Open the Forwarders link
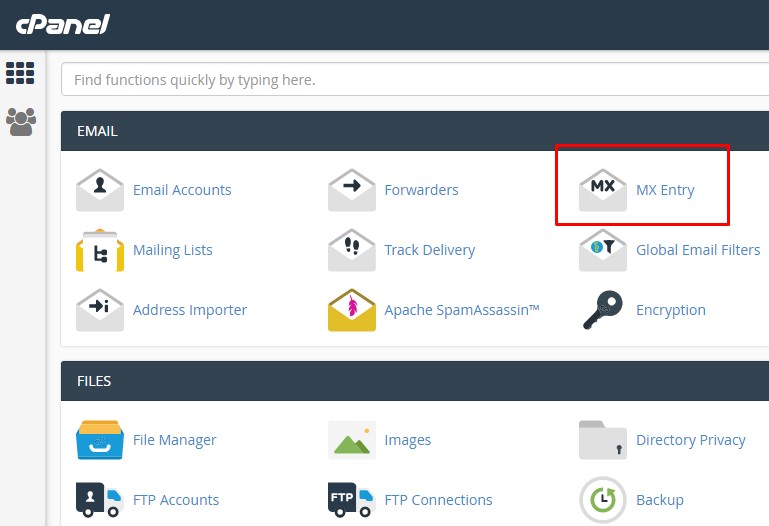Viewport: 769px width, 526px height. [x=421, y=190]
